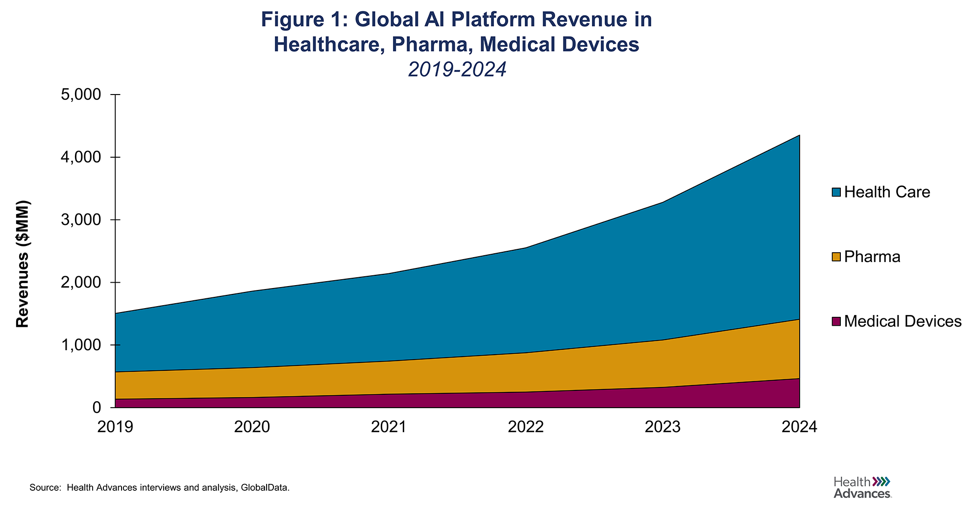Click the 2019 x-axis label
The height and width of the screenshot is (507, 980).
click(x=115, y=428)
